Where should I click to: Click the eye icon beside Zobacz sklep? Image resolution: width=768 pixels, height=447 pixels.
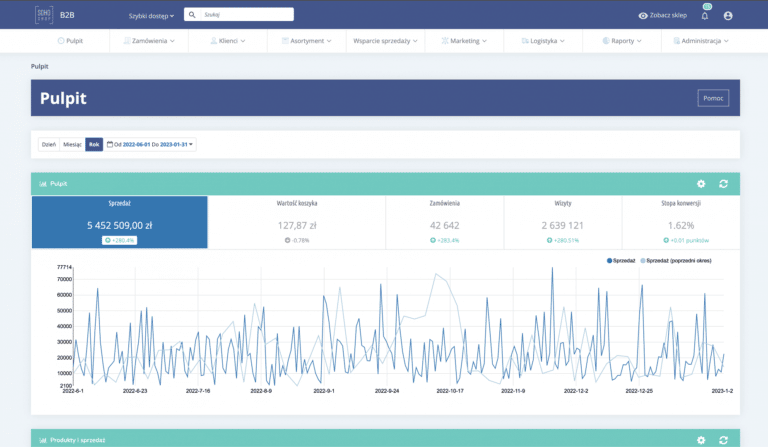pyautogui.click(x=643, y=16)
